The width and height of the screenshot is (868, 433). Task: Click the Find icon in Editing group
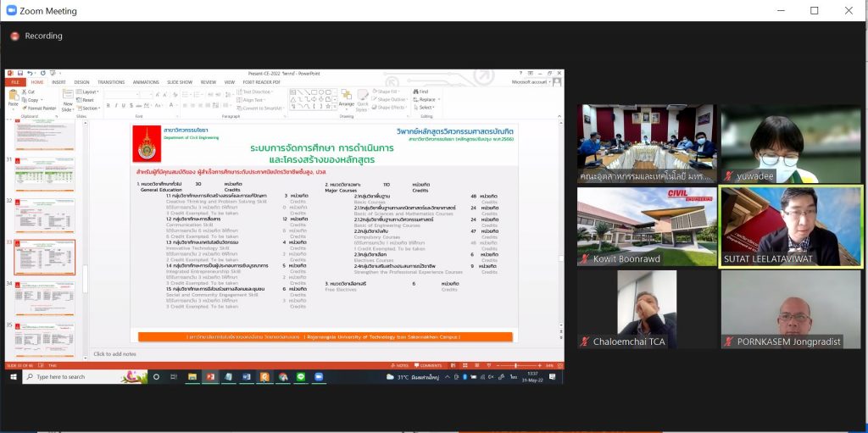point(422,92)
